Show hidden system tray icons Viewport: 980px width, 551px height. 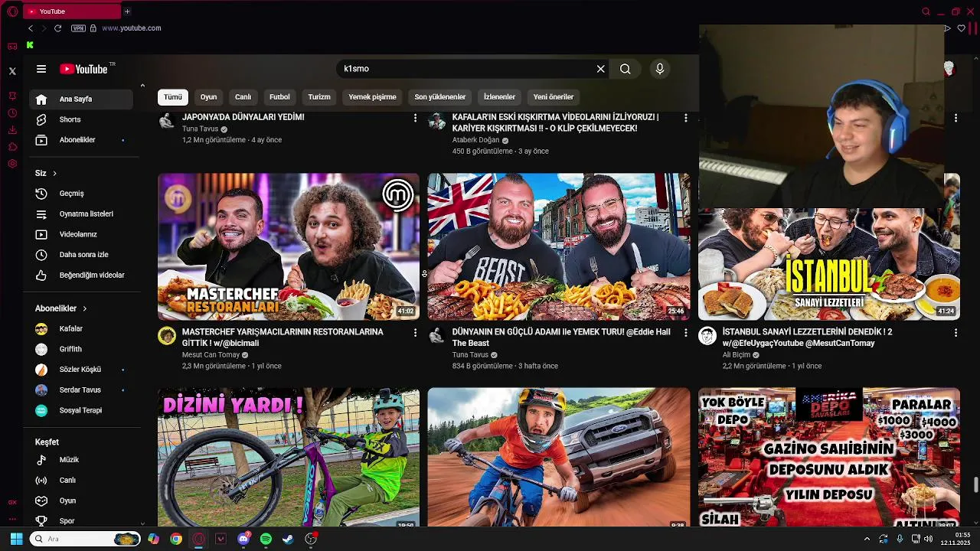coord(867,539)
